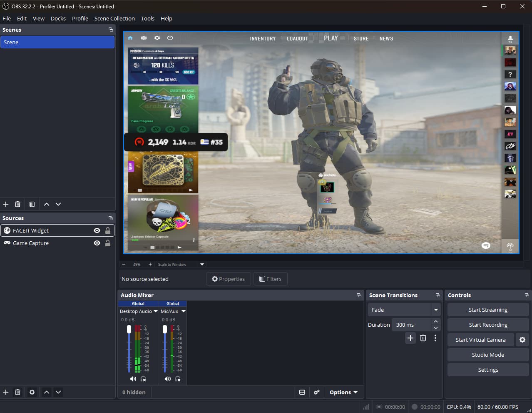This screenshot has height=413, width=532.
Task: Move scene up with arrow in Scenes panel
Action: pos(47,204)
